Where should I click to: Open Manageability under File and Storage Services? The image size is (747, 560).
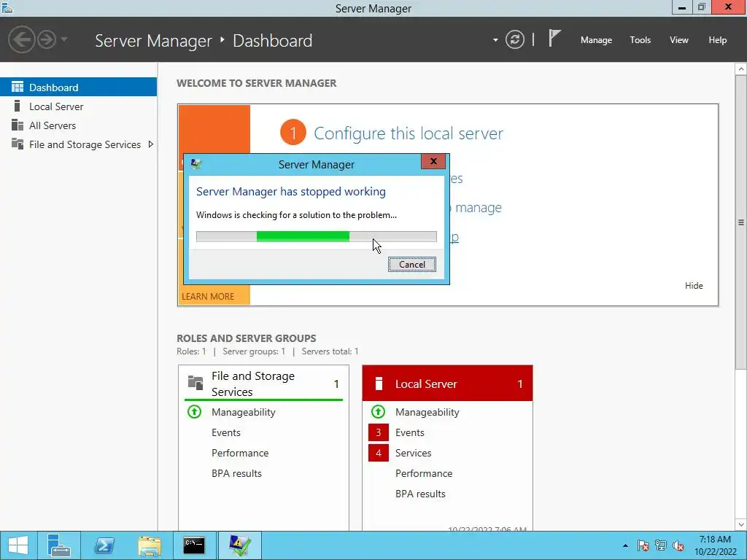pyautogui.click(x=244, y=412)
